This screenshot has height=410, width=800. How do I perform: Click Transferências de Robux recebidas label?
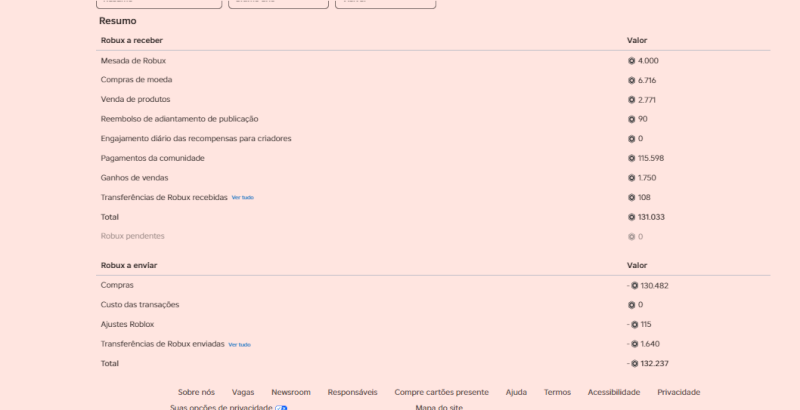coord(164,197)
